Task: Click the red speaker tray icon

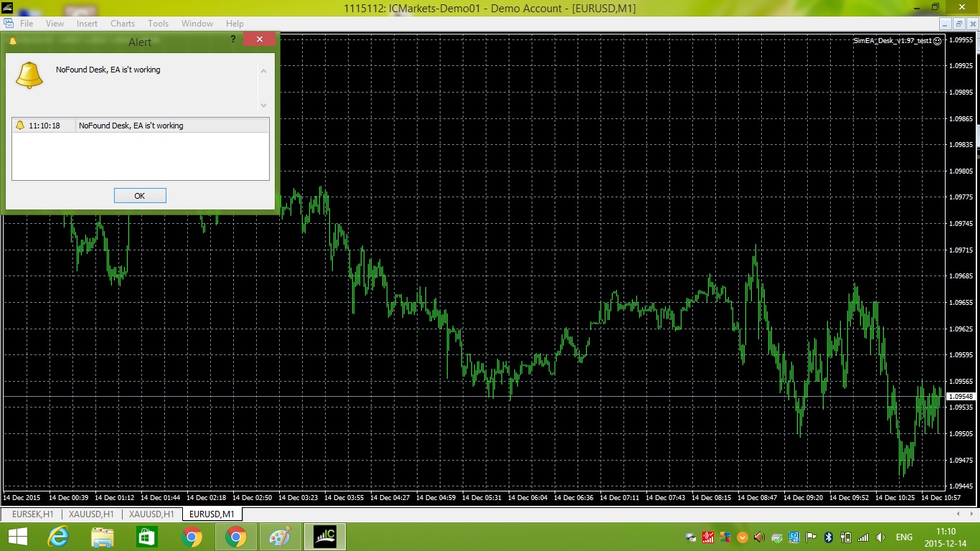Action: (760, 537)
